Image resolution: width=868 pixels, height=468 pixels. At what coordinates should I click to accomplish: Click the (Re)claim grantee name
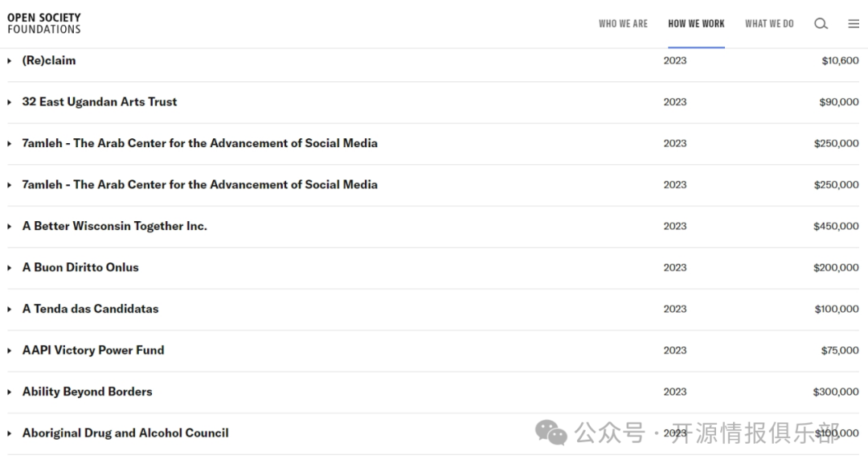coord(49,60)
